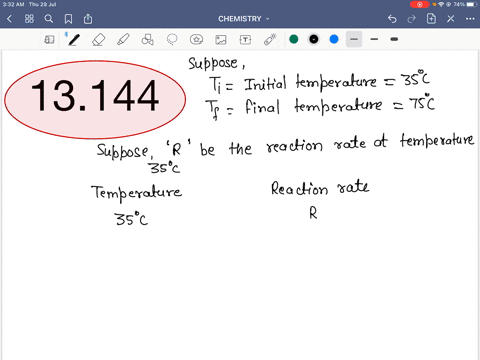480x360 pixels.
Task: Close the editing toolbar with X
Action: (451, 19)
